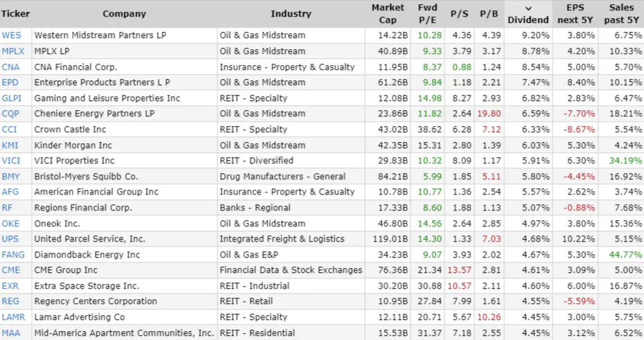Click VICI Properties Inc company name
This screenshot has width=644, height=340.
[74, 161]
